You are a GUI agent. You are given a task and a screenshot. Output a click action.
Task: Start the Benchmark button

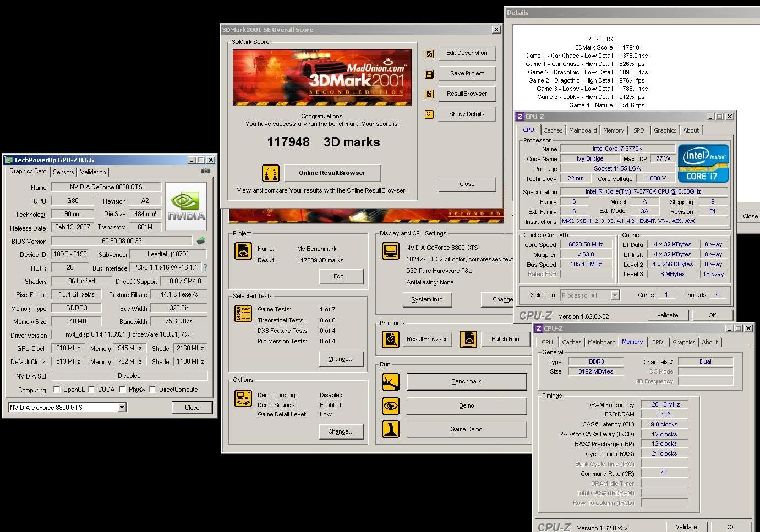point(467,382)
